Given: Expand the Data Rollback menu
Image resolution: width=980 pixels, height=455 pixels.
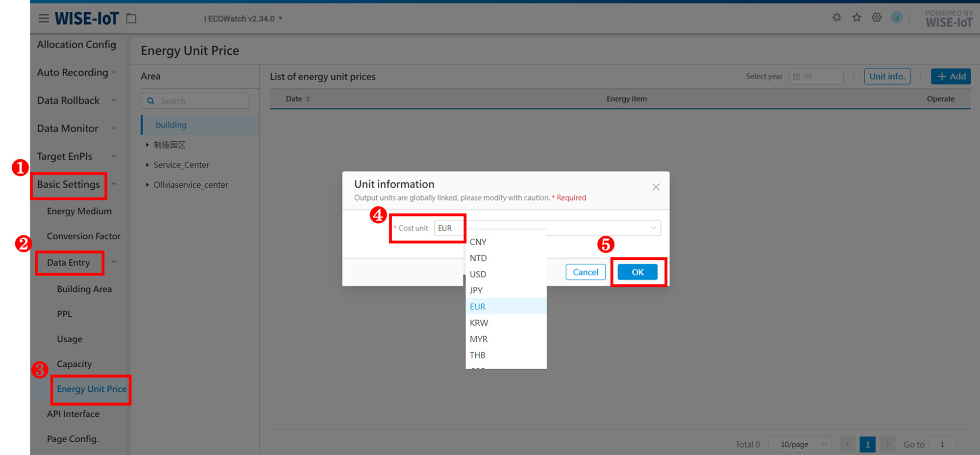Looking at the screenshot, I should (x=114, y=100).
